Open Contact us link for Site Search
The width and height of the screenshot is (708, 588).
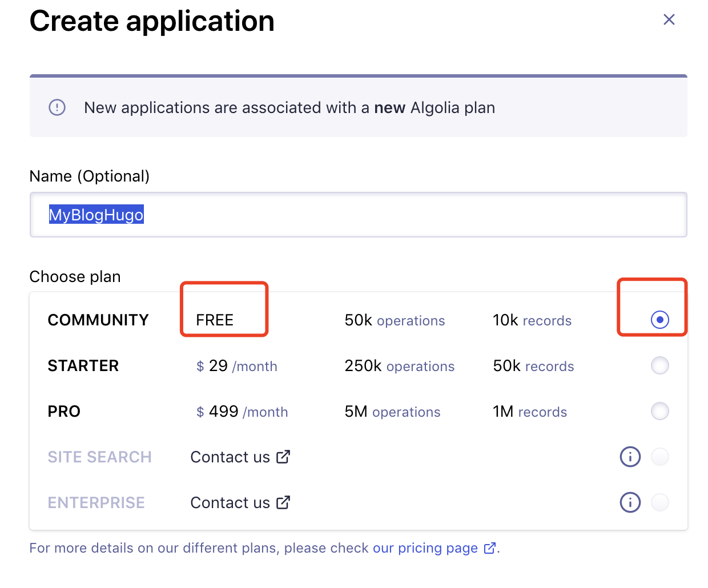click(230, 457)
